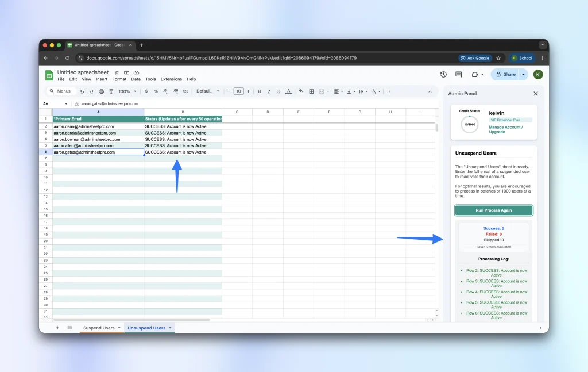588x372 pixels.
Task: Click the Borders icon
Action: pyautogui.click(x=311, y=91)
